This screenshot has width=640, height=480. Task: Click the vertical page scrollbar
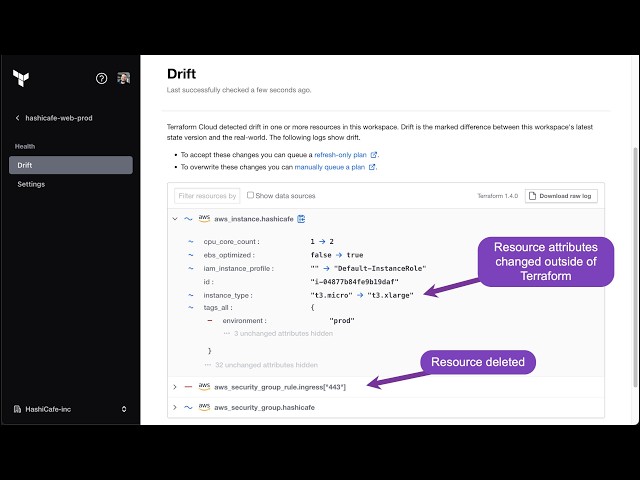click(635, 268)
